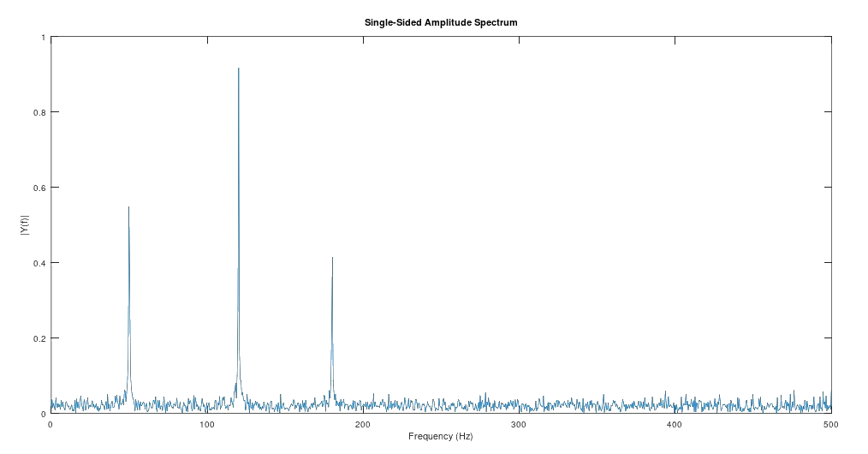Select the plot title 'Single-Sided Amplitude Spectrum'
Image resolution: width=868 pixels, height=454 pixels.
coord(440,22)
